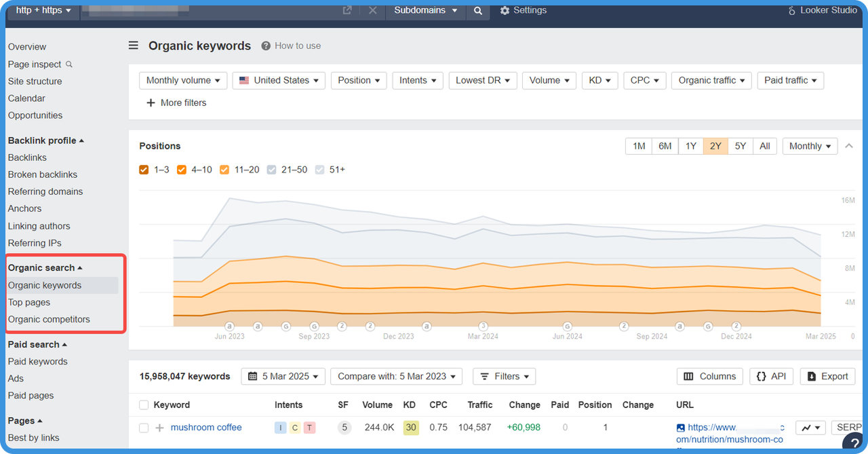Open the Subdomains mode dropdown

coord(426,10)
